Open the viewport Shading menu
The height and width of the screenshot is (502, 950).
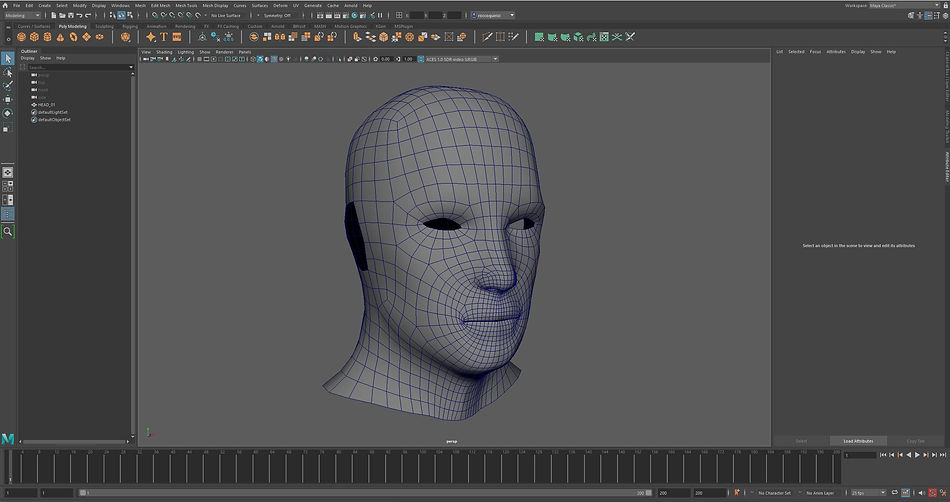point(164,52)
